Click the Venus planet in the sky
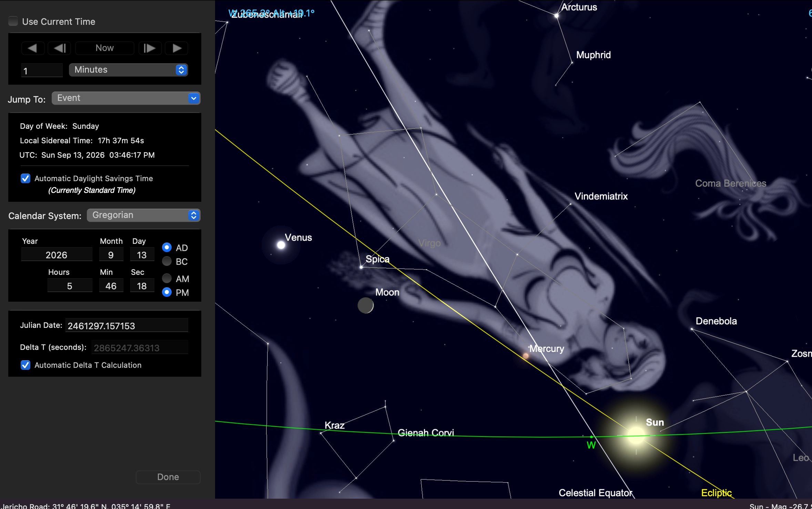This screenshot has width=812, height=509. point(281,245)
